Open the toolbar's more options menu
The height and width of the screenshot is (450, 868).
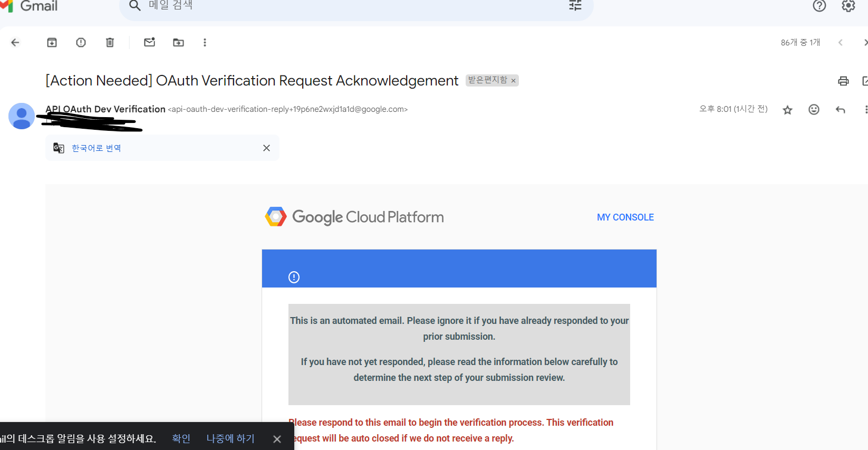tap(205, 43)
